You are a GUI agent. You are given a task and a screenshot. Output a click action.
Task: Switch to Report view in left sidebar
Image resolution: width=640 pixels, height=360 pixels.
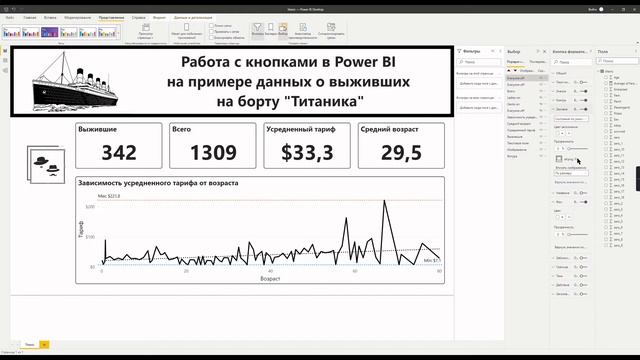5,51
